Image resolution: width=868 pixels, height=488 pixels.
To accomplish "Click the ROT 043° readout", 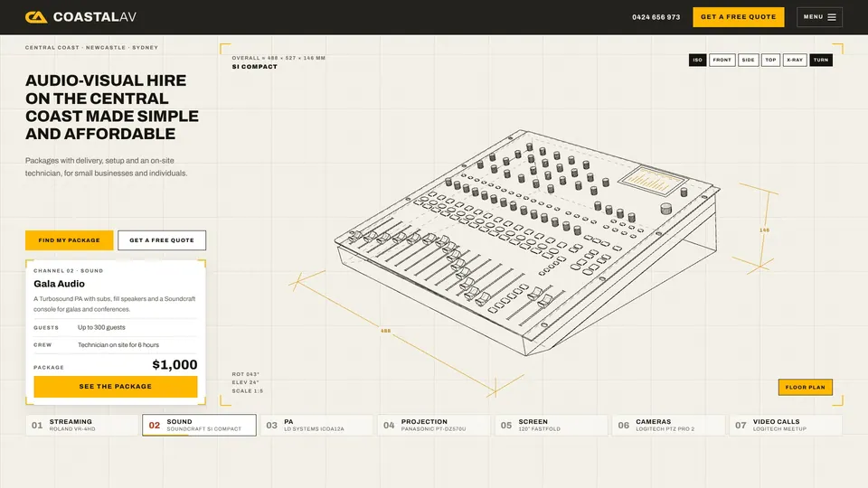I will click(x=246, y=374).
